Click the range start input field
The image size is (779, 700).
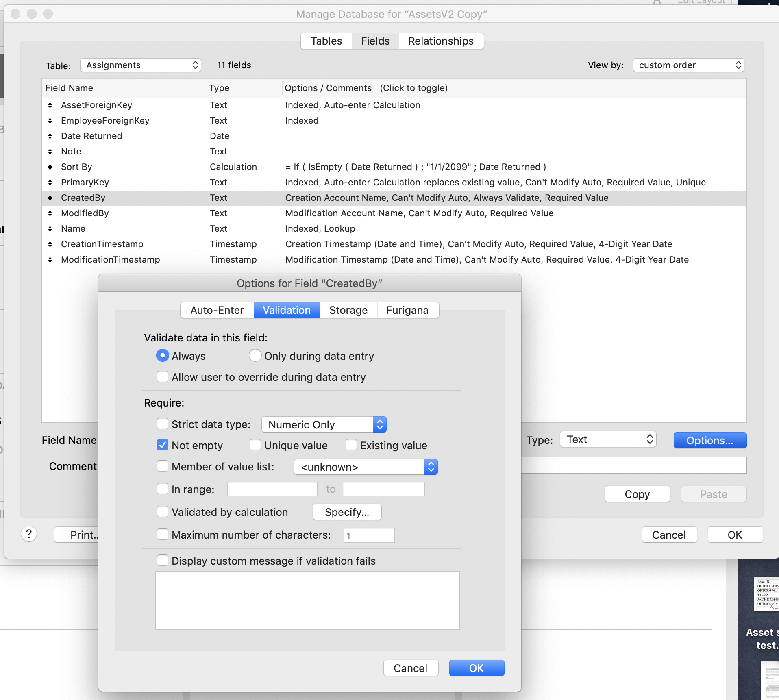272,489
